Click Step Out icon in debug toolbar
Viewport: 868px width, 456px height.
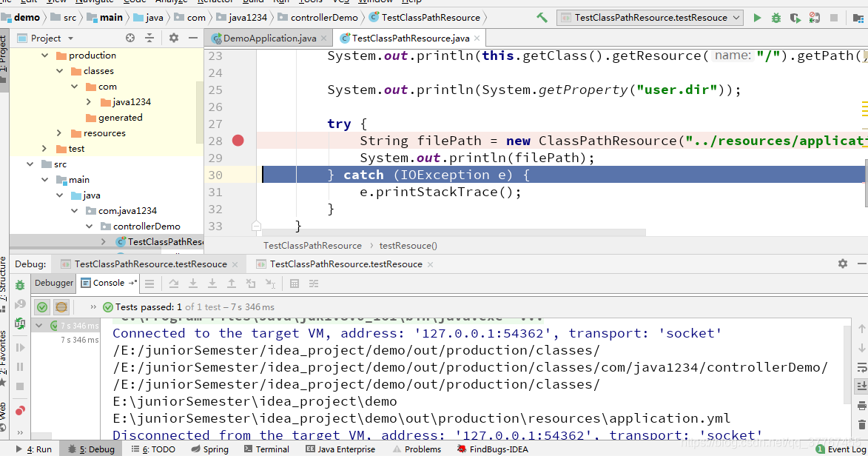click(x=232, y=284)
